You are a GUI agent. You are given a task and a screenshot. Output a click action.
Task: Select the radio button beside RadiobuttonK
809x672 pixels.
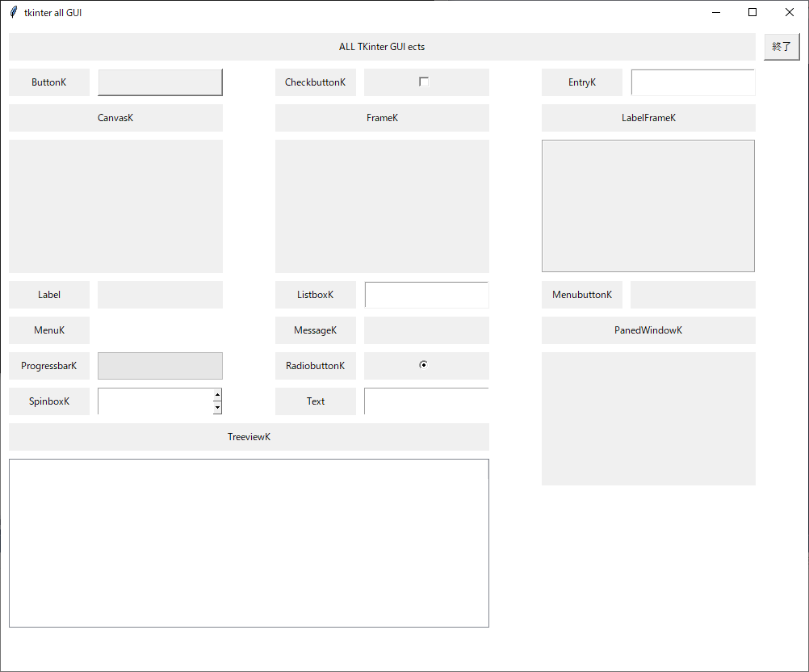click(x=424, y=365)
